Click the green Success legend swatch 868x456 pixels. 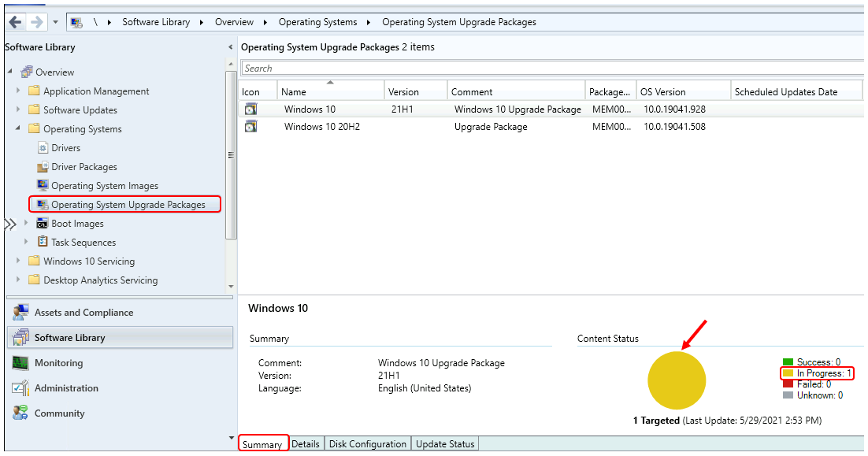(788, 362)
